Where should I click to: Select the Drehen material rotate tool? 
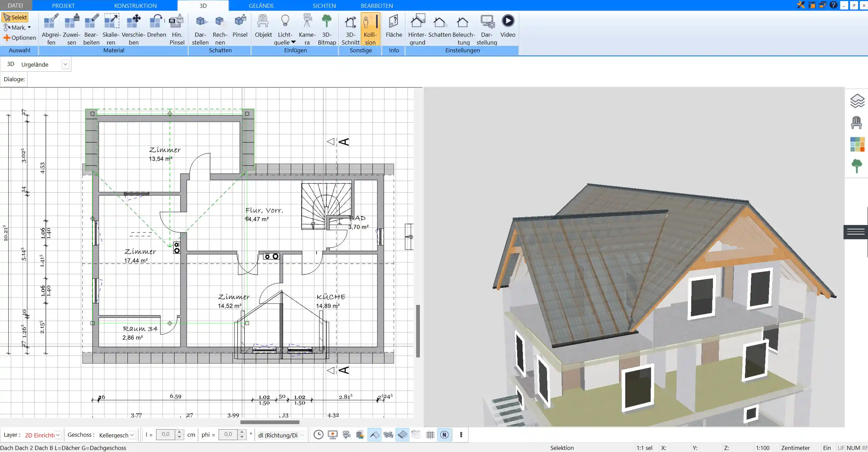pos(157,26)
